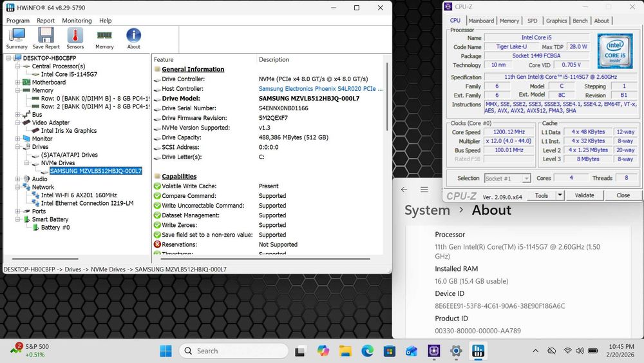Switch to the Mainboard tab in CPU-Z
644x363 pixels.
481,21
